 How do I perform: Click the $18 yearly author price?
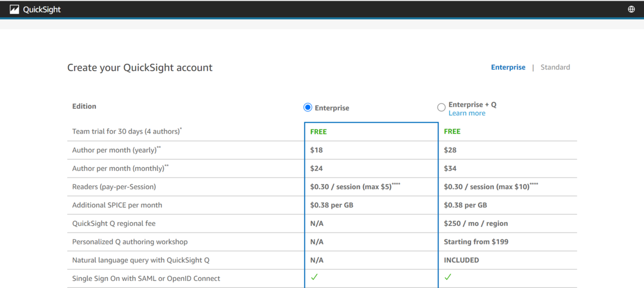coord(316,150)
